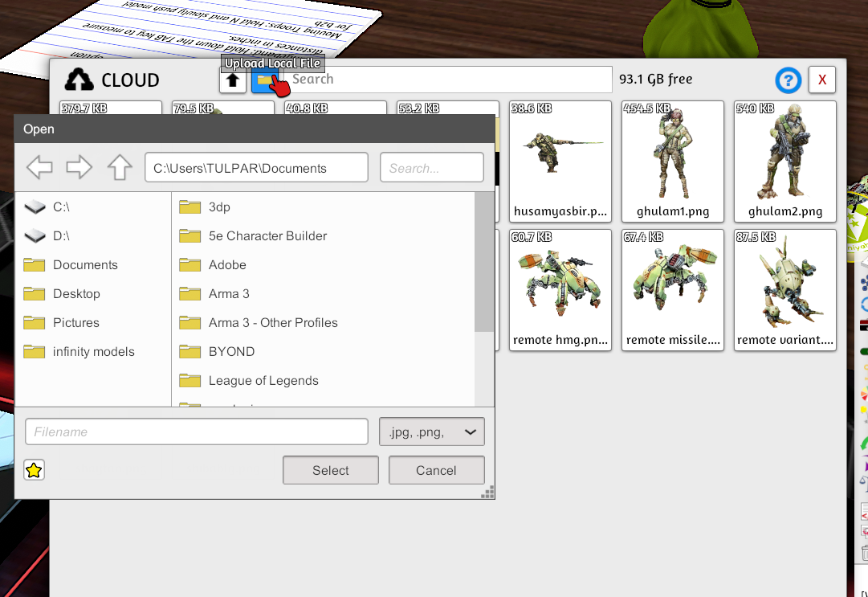
Task: Select the husamyasbir.png thumbnail
Action: 560,162
